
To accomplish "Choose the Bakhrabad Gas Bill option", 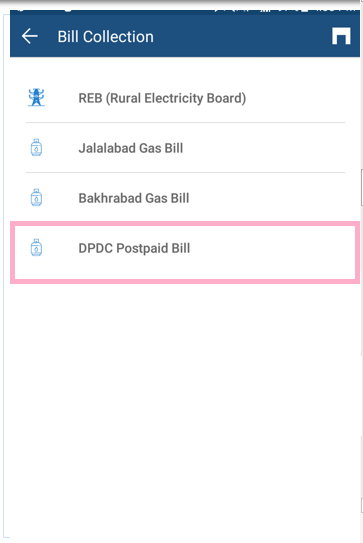I will [185, 198].
